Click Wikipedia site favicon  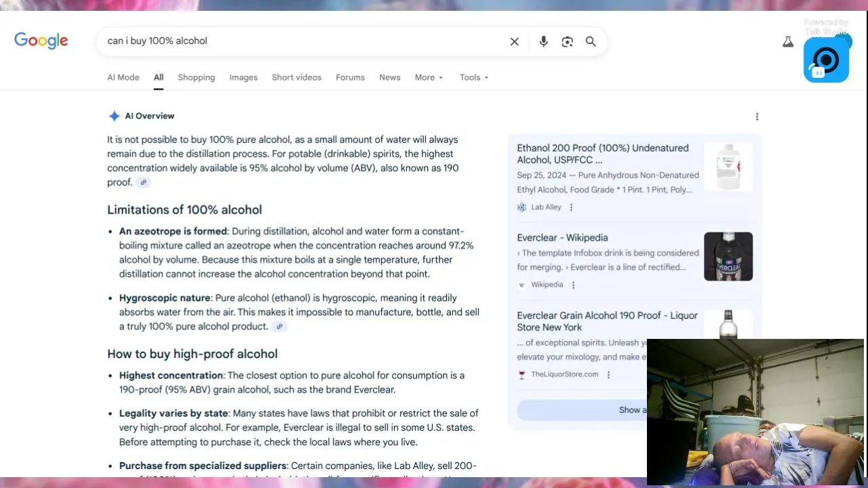[x=521, y=285]
